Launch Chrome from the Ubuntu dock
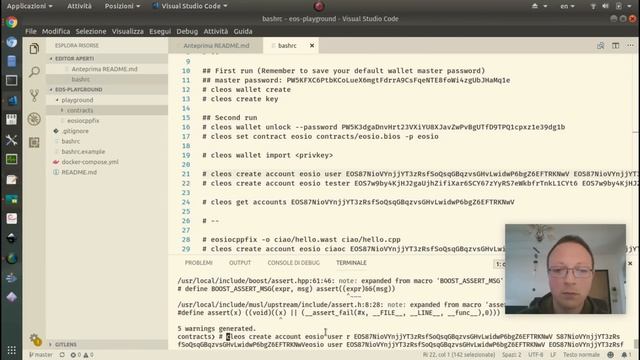 pos(11,22)
